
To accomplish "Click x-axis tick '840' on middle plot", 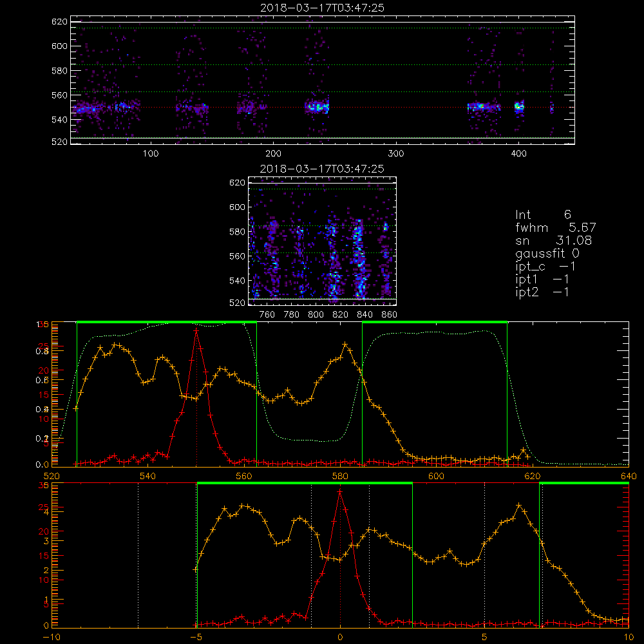I will [x=365, y=315].
